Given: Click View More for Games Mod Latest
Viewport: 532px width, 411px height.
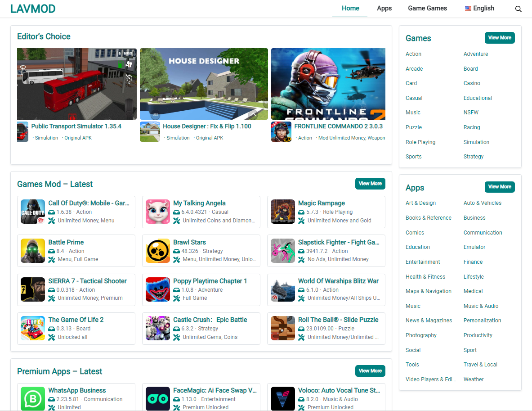Looking at the screenshot, I should [370, 183].
